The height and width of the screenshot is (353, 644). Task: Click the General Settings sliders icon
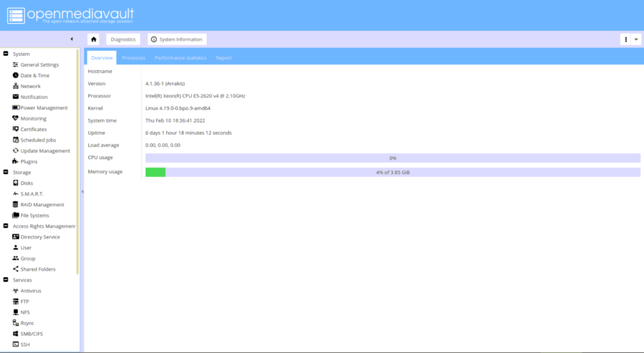[x=16, y=64]
